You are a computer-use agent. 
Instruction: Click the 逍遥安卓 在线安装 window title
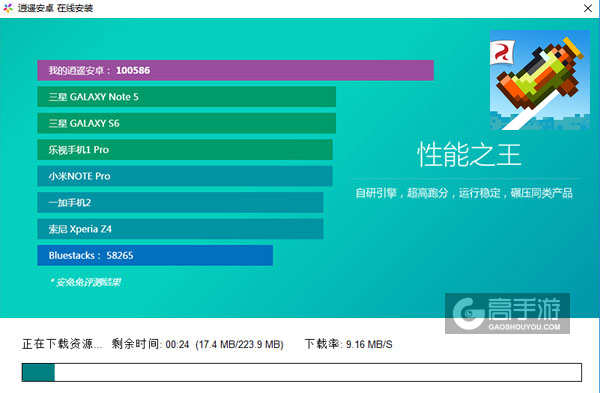click(55, 8)
